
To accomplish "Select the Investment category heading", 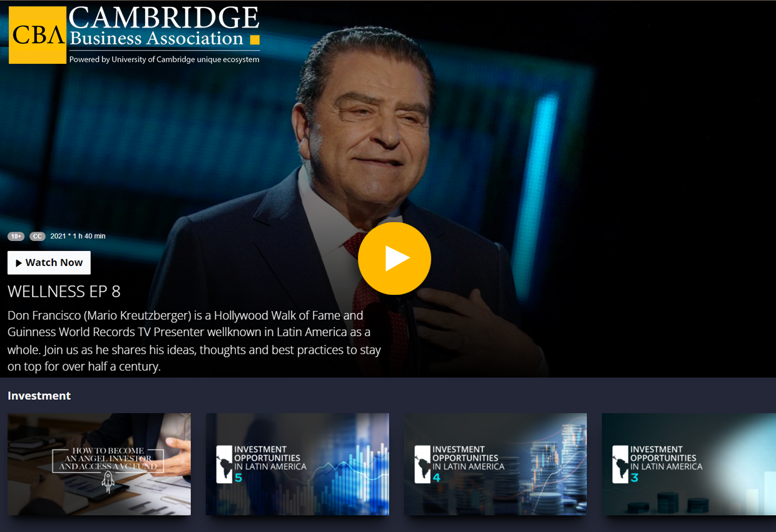I will [39, 396].
